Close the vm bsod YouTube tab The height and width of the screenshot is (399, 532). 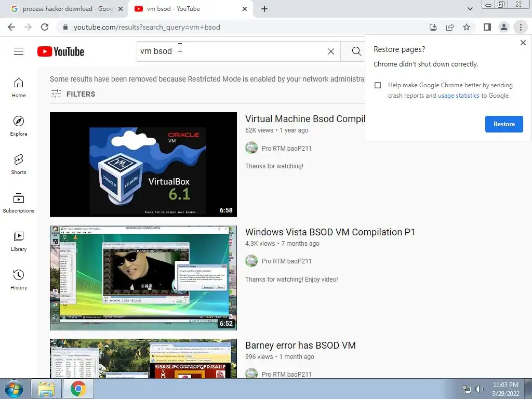[245, 9]
